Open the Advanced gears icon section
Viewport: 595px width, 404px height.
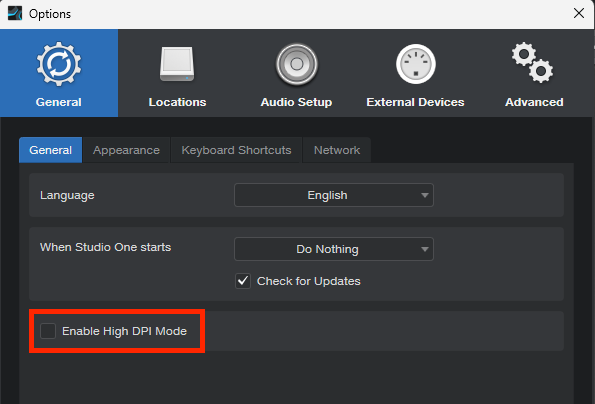click(x=534, y=73)
